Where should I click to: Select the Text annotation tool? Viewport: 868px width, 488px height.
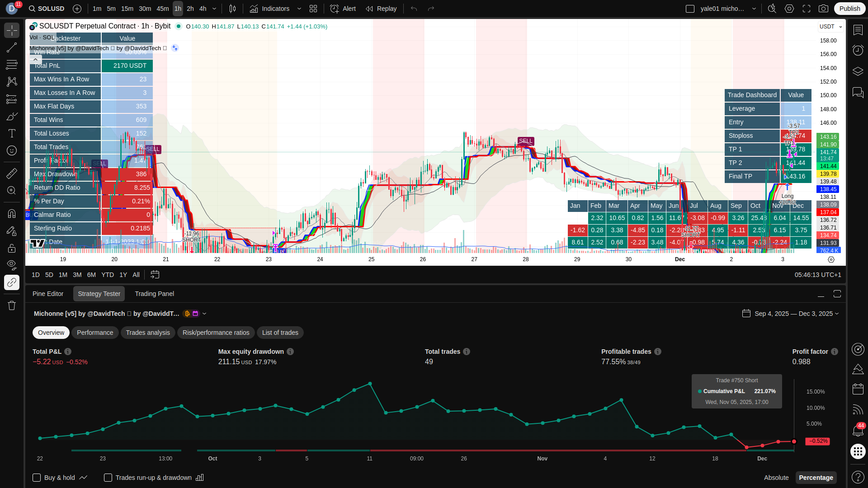[x=12, y=133]
